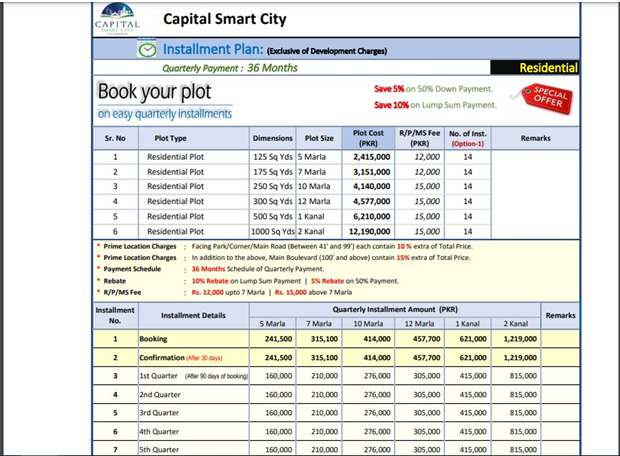Click the lower table 'Remarks' header

click(x=560, y=316)
